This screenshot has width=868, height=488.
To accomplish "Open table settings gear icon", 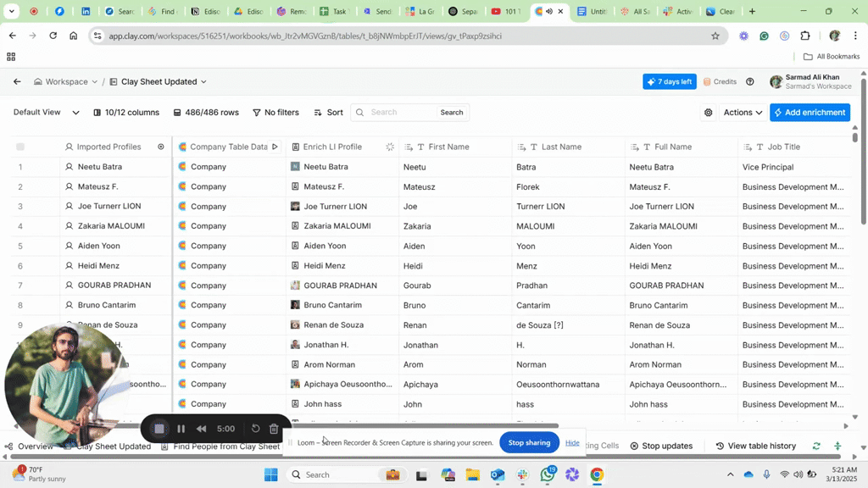I will tap(709, 113).
